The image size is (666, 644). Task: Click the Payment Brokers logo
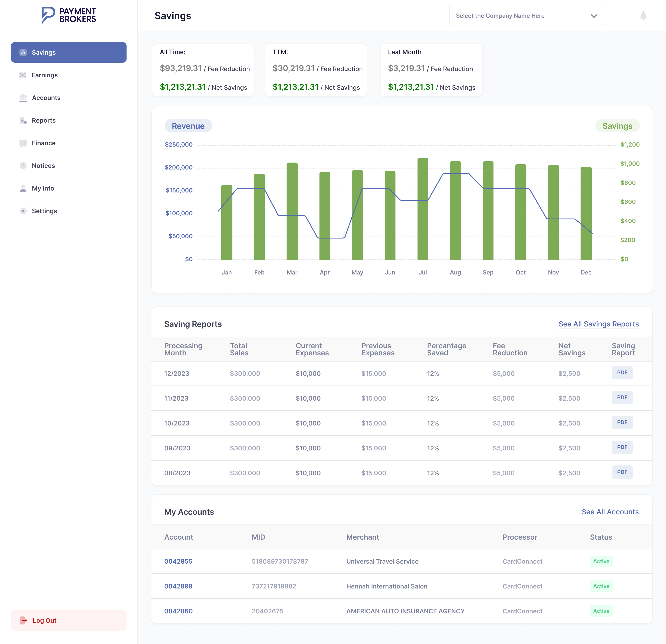pyautogui.click(x=69, y=15)
